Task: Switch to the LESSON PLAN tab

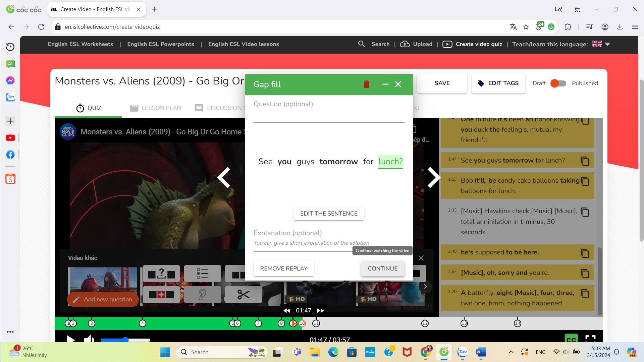Action: point(155,108)
